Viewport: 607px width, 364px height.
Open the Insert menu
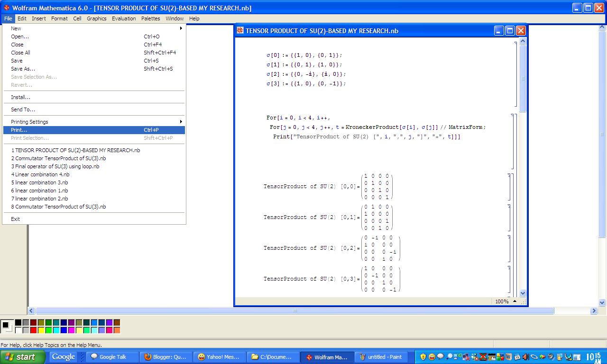click(39, 18)
